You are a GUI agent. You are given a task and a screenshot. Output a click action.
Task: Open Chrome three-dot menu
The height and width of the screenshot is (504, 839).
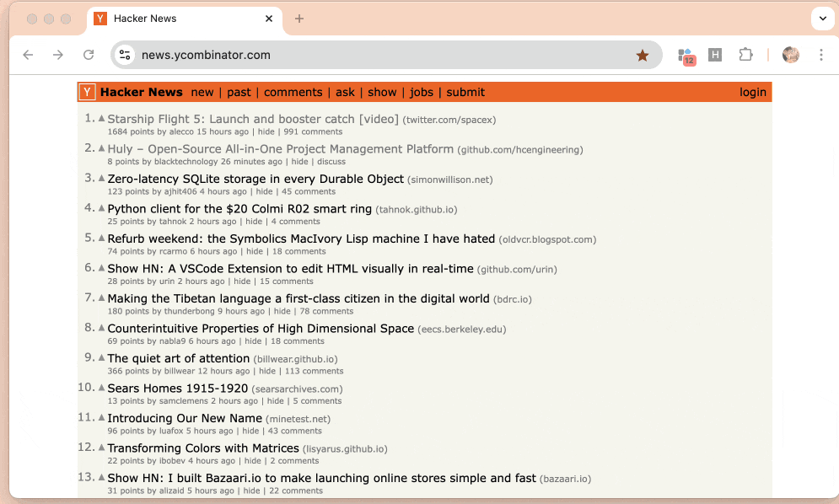coord(820,55)
